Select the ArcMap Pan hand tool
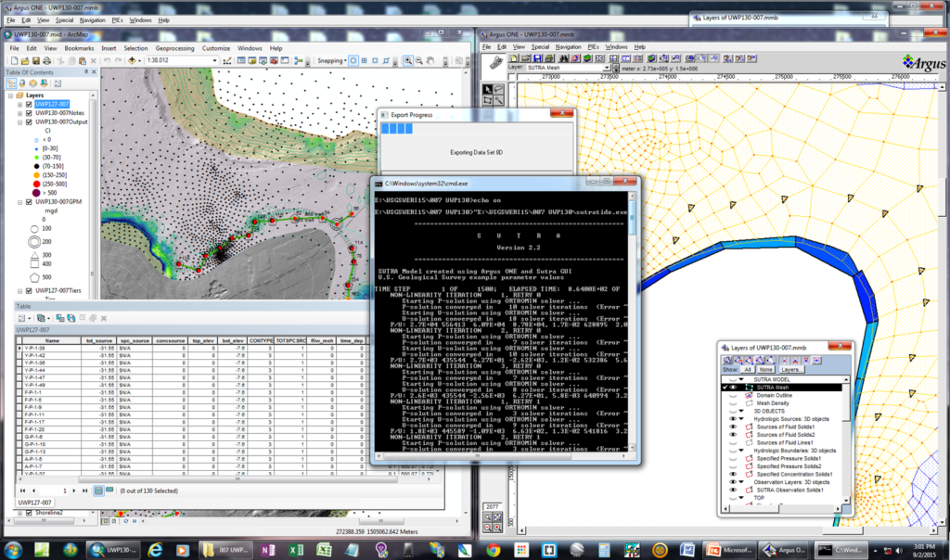950x560 pixels. click(x=430, y=60)
